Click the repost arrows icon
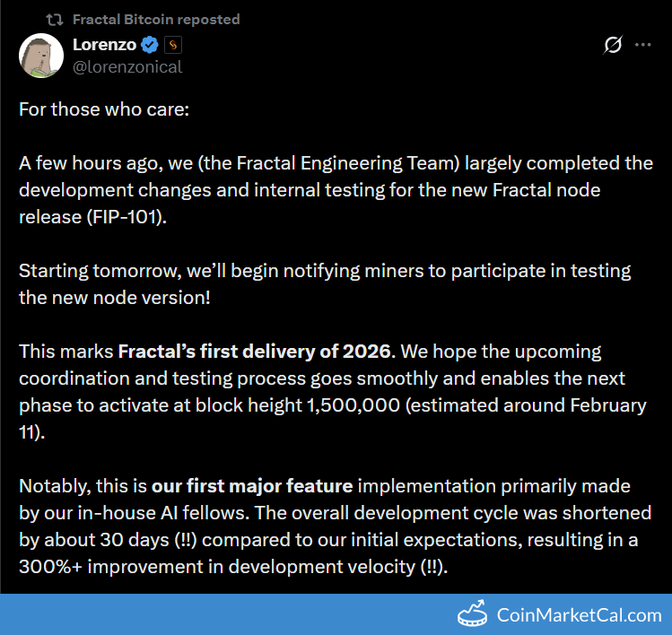The height and width of the screenshot is (635, 672). pos(55,19)
